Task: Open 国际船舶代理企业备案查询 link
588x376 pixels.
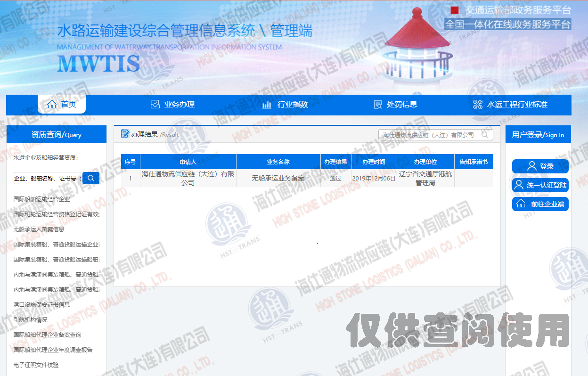Action: (47, 335)
